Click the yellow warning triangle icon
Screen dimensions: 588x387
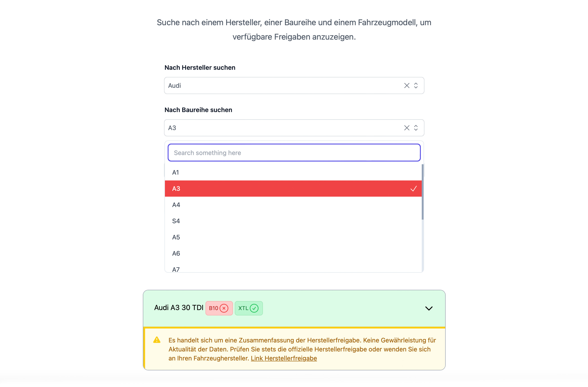(x=157, y=340)
